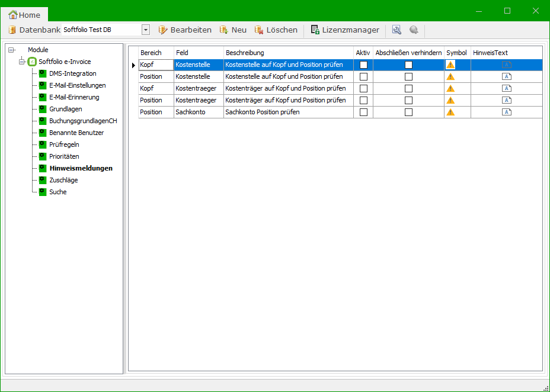This screenshot has width=550, height=392.
Task: Enable Aktiv checkbox for Sachkonto row
Action: point(363,112)
